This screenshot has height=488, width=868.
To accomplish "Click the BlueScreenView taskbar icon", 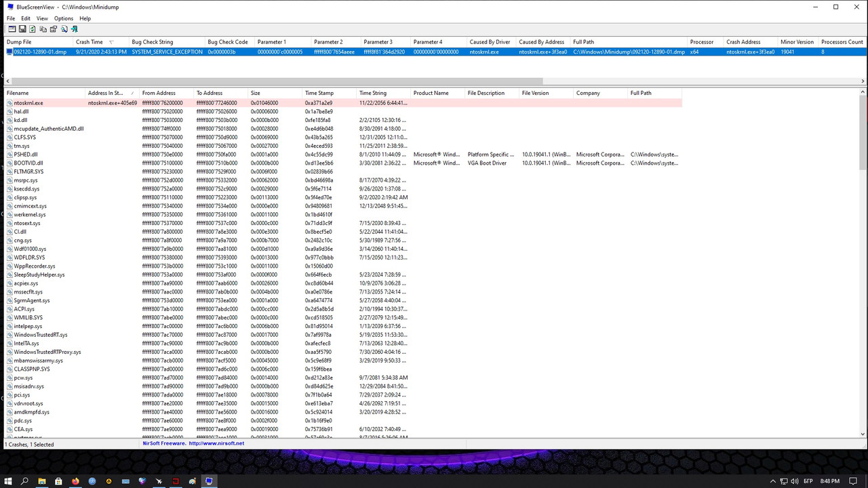I will tap(209, 481).
